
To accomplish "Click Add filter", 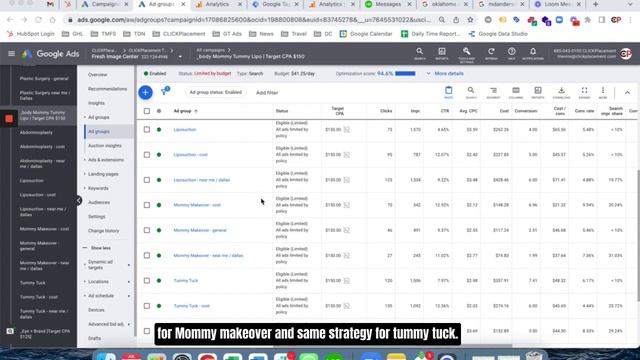I will 267,93.
